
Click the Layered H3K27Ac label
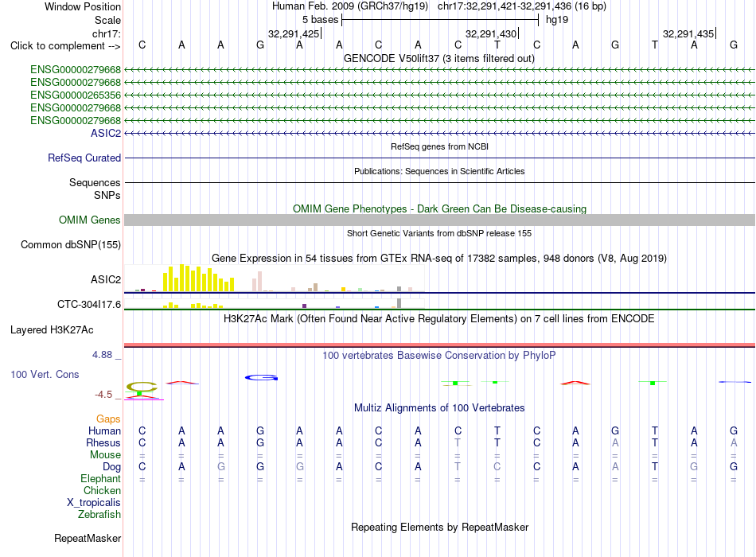pyautogui.click(x=52, y=330)
